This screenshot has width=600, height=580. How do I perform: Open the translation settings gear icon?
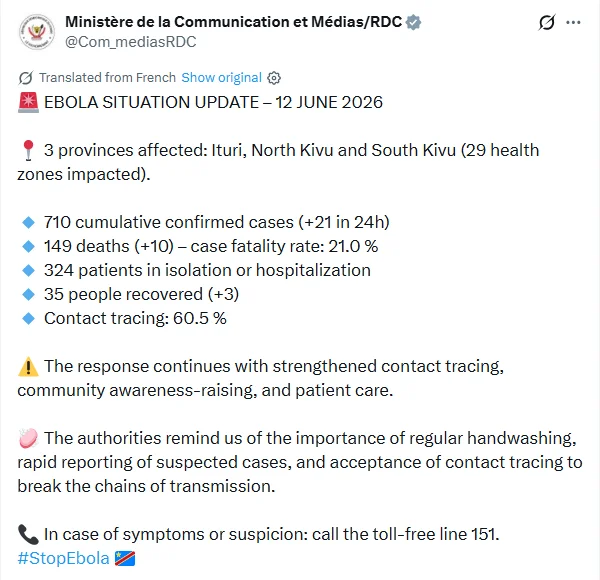pos(274,78)
